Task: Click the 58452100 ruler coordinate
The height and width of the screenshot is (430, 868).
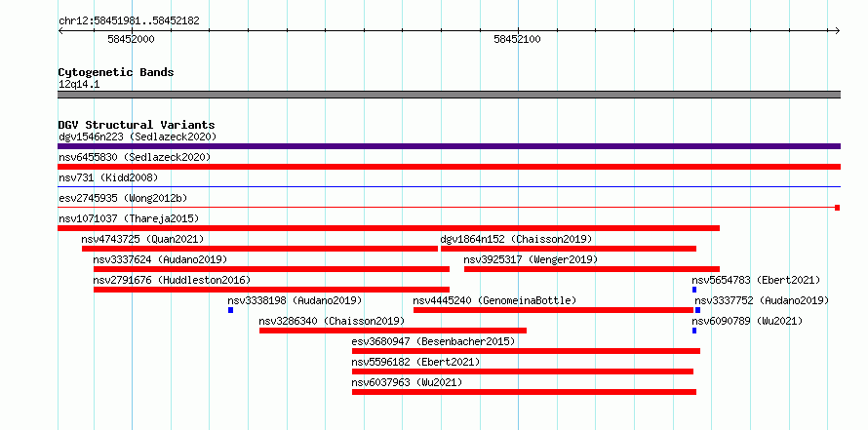Action: (517, 39)
